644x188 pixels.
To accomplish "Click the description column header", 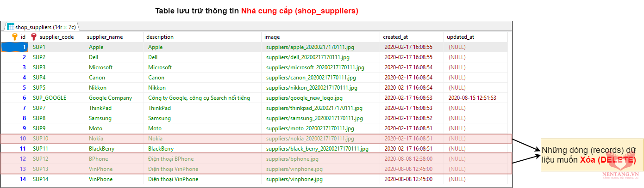I will [x=160, y=37].
